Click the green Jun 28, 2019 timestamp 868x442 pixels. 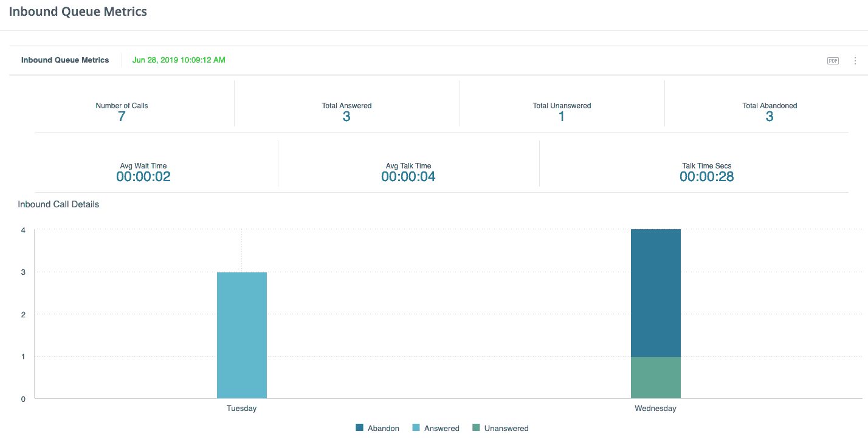(x=179, y=60)
